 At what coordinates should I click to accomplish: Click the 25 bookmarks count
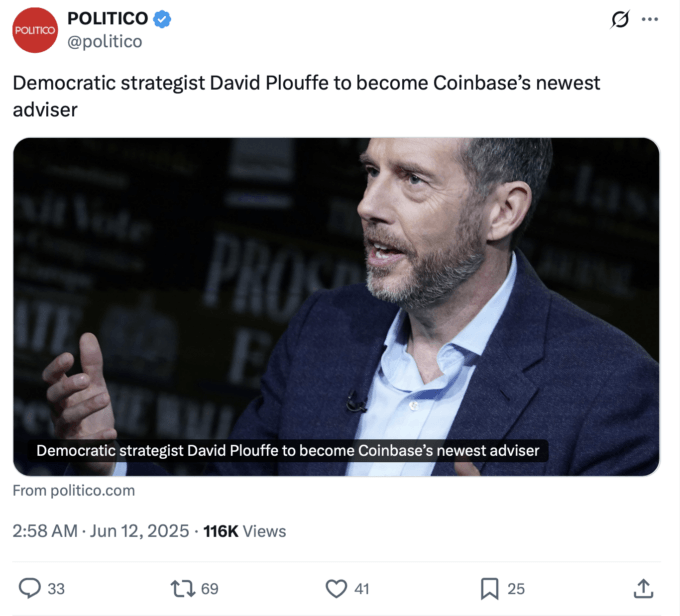point(516,589)
